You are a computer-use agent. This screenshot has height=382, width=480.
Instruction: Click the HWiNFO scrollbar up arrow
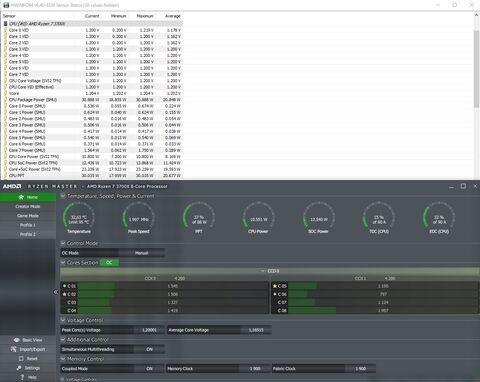click(476, 15)
